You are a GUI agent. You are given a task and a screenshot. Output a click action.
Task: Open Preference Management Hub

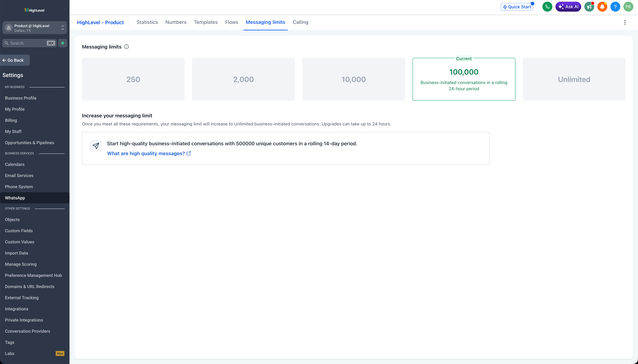34,275
